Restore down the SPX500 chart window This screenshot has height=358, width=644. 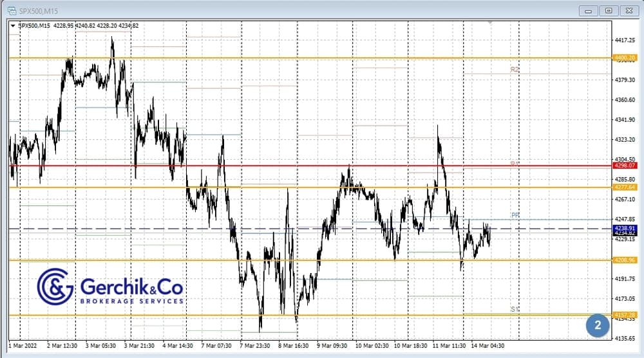pos(608,10)
